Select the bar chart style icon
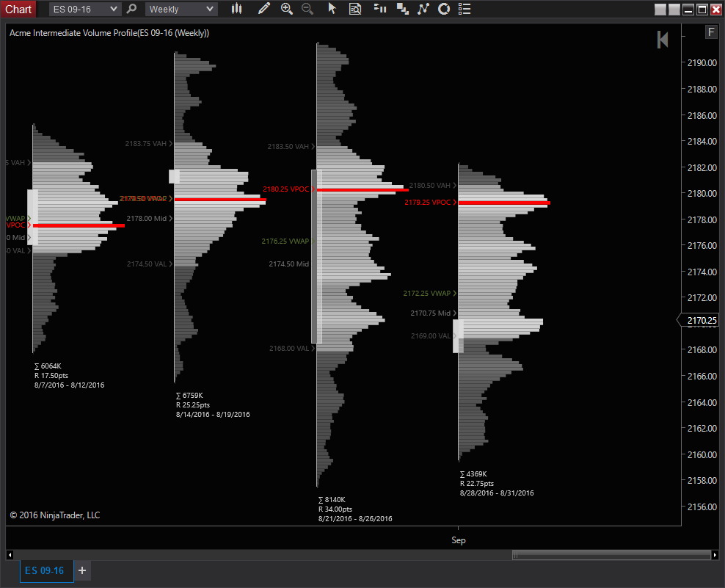 pos(237,9)
